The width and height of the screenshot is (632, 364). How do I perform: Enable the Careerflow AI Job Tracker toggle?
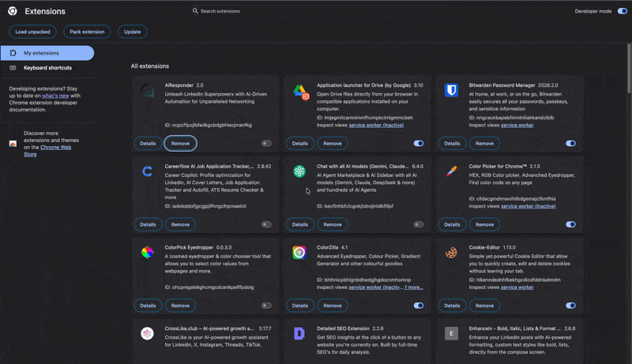point(266,224)
